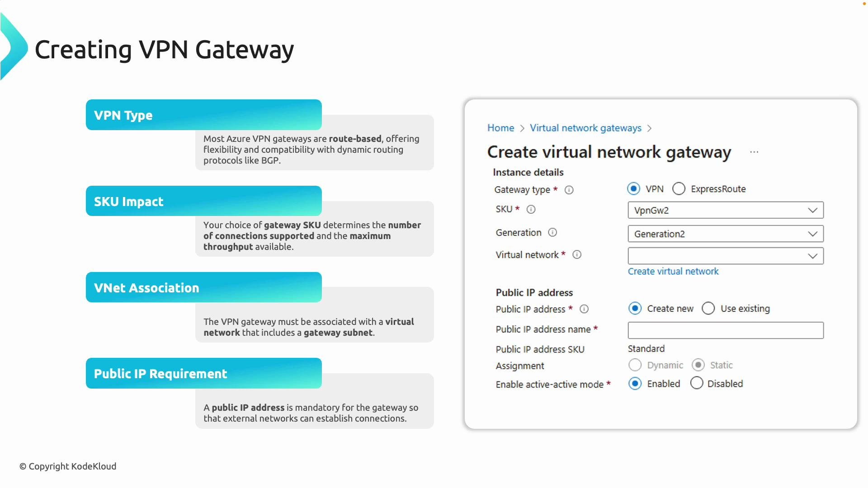This screenshot has height=488, width=868.
Task: Click the 'Public IP address' section heading
Action: click(x=534, y=292)
